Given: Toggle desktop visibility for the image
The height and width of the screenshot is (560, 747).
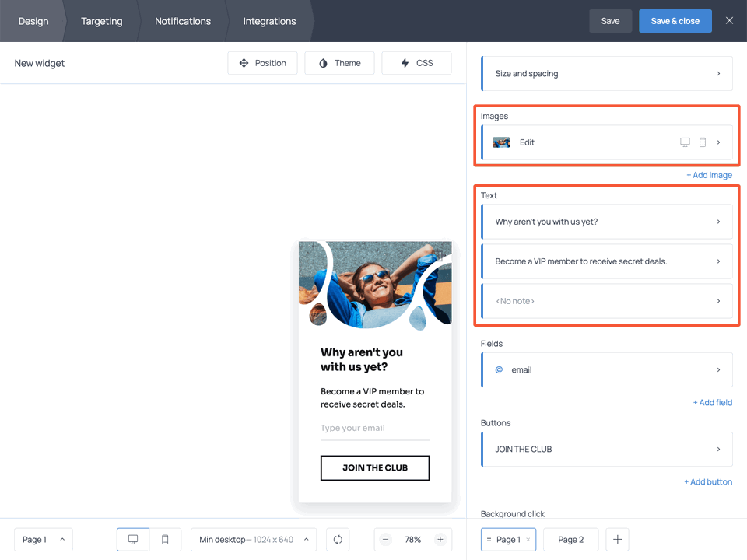Looking at the screenshot, I should [685, 142].
